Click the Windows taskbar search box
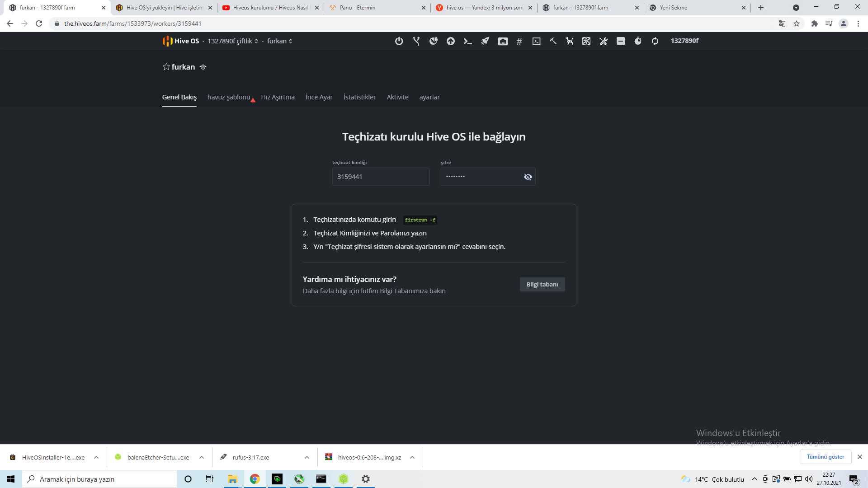The image size is (868, 488). (99, 479)
